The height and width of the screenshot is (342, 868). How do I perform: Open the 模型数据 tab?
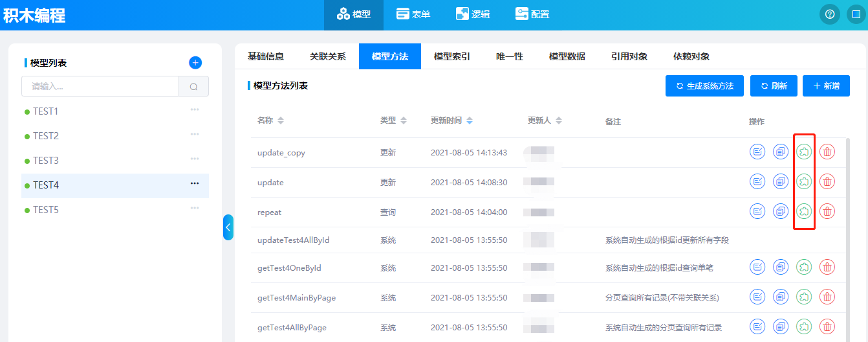[x=567, y=56]
